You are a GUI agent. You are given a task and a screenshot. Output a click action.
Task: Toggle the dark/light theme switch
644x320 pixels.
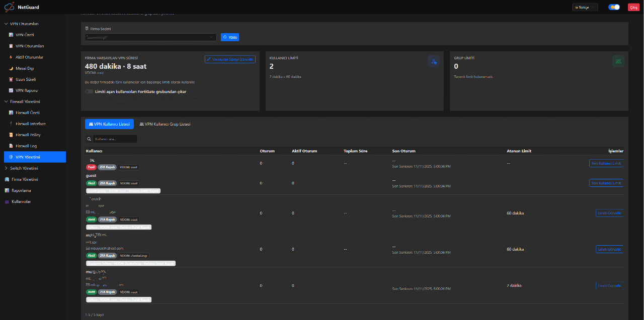[x=614, y=7]
